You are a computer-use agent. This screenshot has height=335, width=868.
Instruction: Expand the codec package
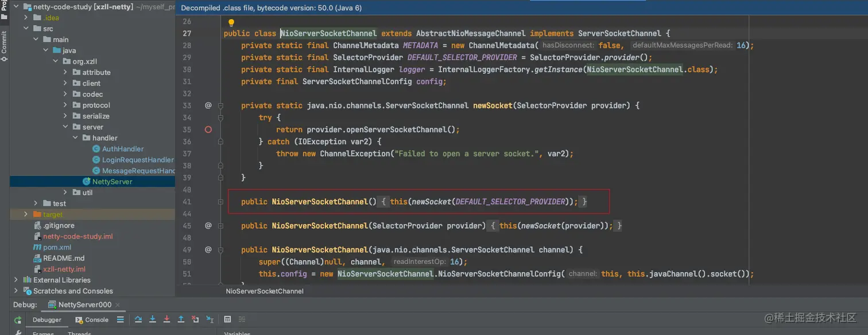65,94
